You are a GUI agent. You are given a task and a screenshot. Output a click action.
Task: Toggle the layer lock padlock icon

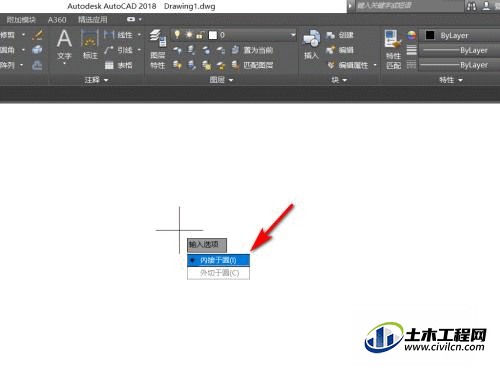point(200,35)
